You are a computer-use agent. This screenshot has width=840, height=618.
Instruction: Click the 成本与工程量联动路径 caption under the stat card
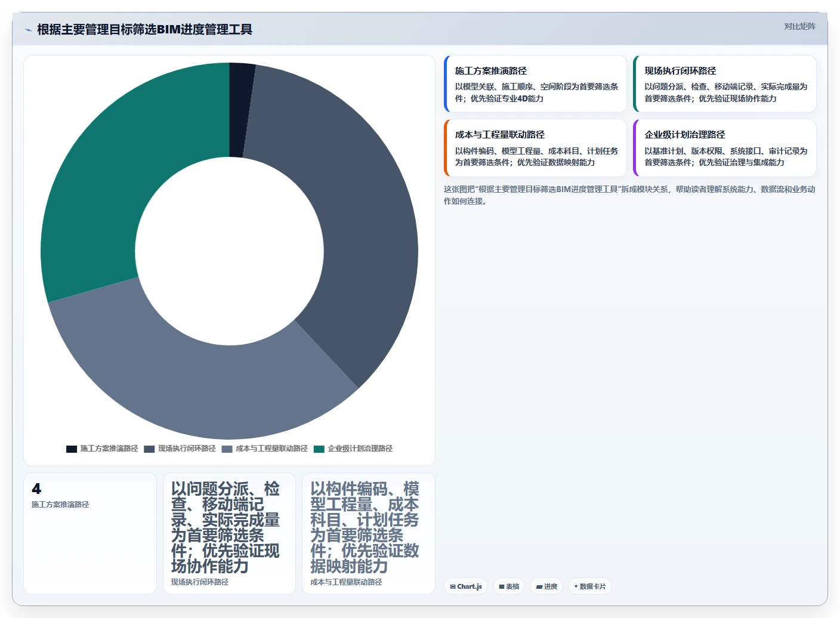[346, 582]
